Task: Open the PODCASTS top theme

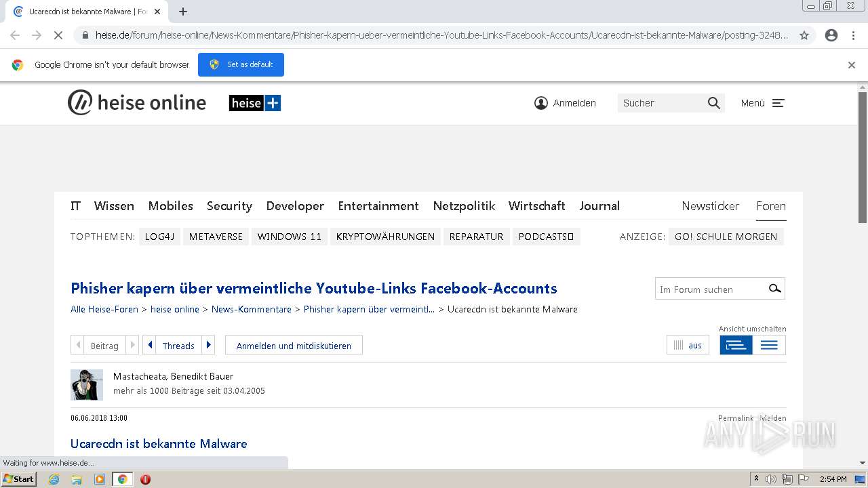Action: [546, 237]
